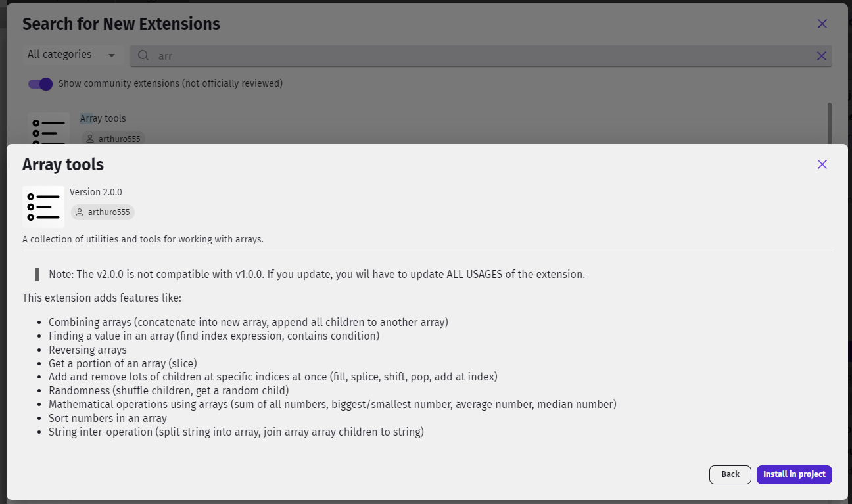This screenshot has width=852, height=504.
Task: Close the Array tools details dialog
Action: coord(822,164)
